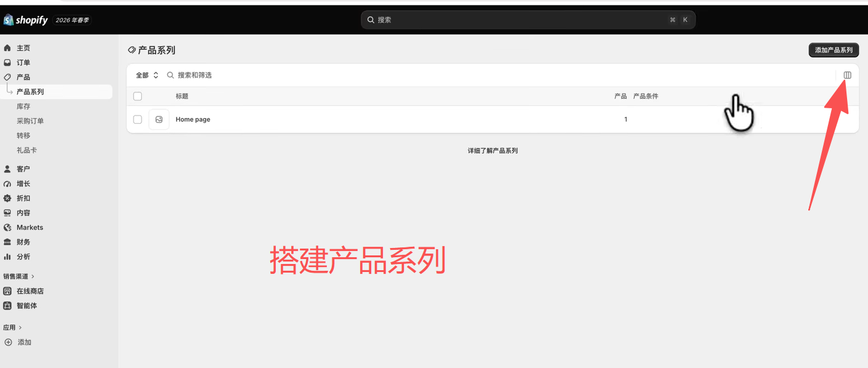Viewport: 868px width, 368px height.
Task: Click the plus icon beside 添加
Action: (8, 342)
